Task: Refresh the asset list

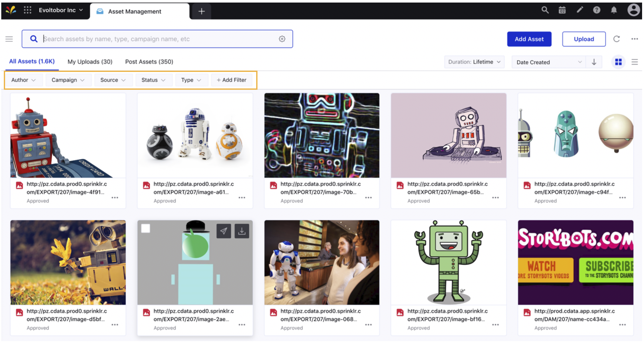Action: (x=617, y=39)
